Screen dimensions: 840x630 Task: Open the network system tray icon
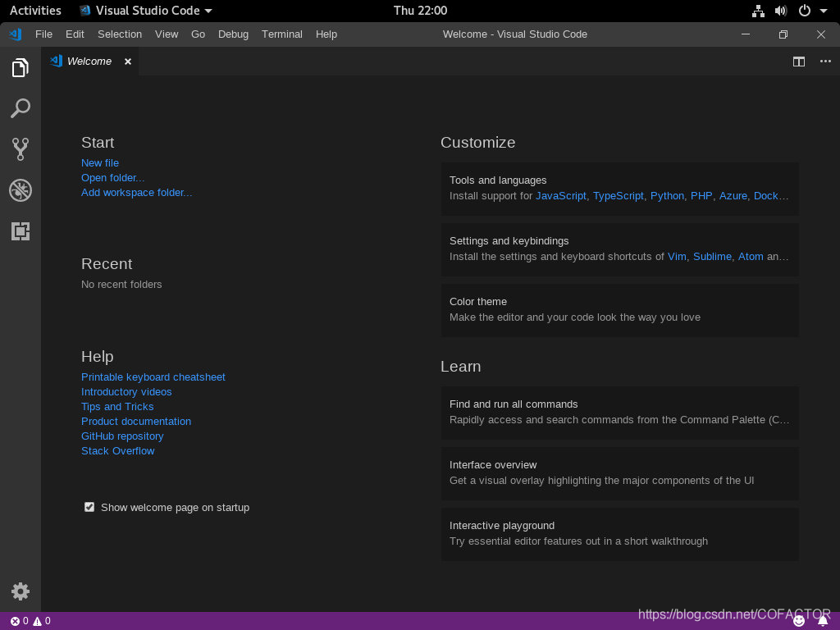pyautogui.click(x=758, y=11)
